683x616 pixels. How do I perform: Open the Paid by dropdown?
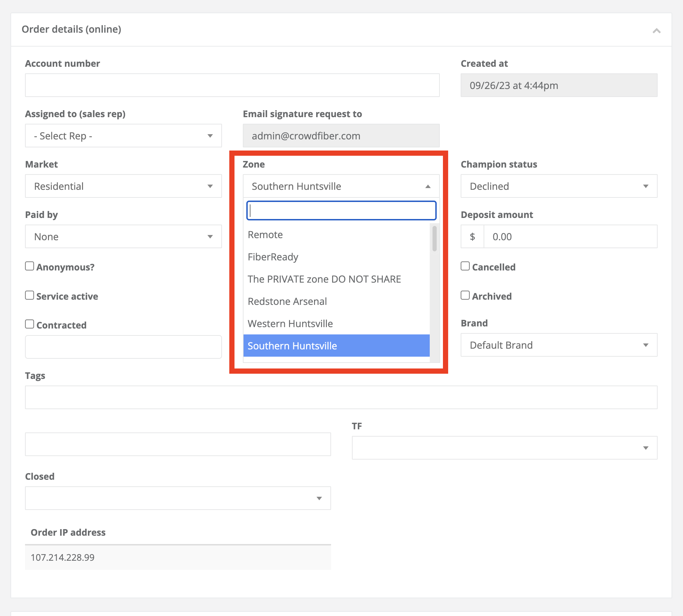pyautogui.click(x=123, y=237)
